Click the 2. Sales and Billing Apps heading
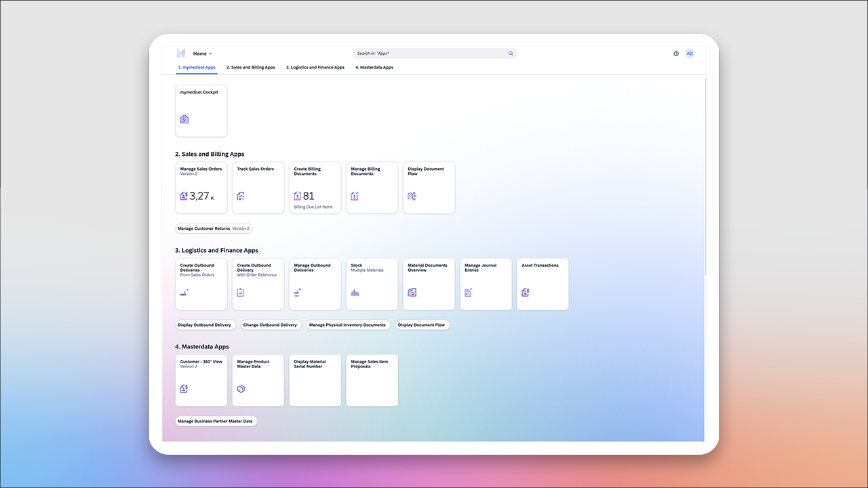 (210, 155)
